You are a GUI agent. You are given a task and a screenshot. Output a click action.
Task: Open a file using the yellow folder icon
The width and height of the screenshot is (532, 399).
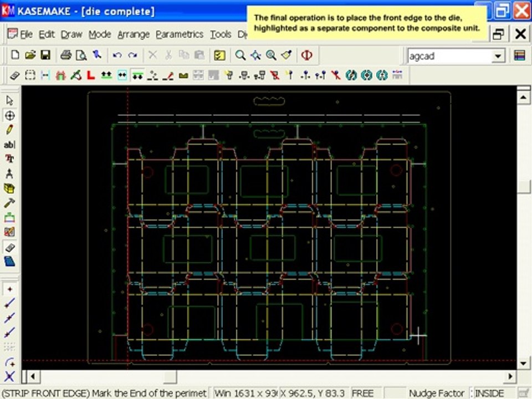(30, 55)
